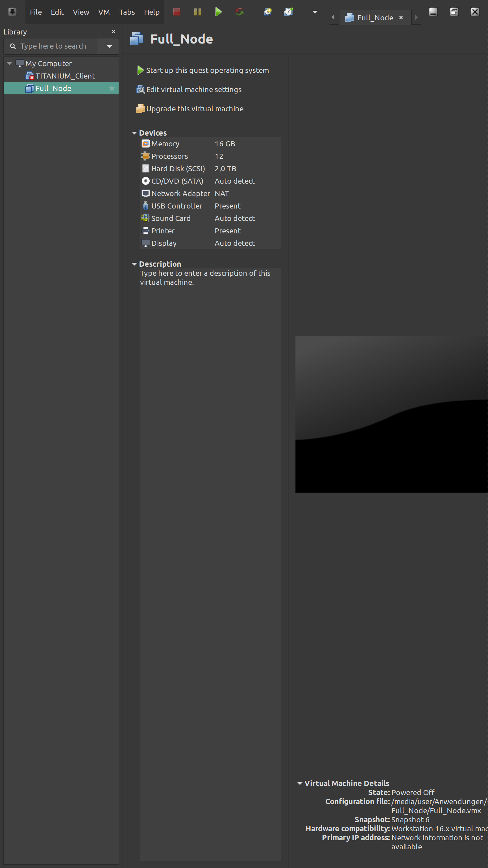Open the Help menu
The image size is (488, 868).
(152, 12)
